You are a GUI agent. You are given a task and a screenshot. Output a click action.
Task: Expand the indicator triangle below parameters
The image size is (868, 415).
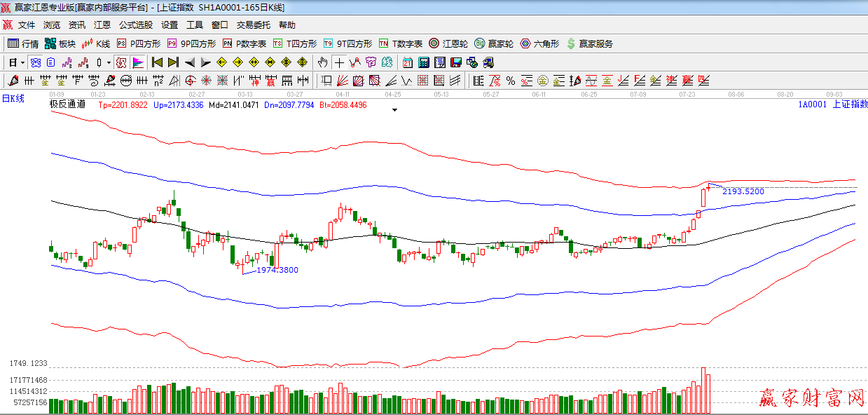(x=395, y=110)
